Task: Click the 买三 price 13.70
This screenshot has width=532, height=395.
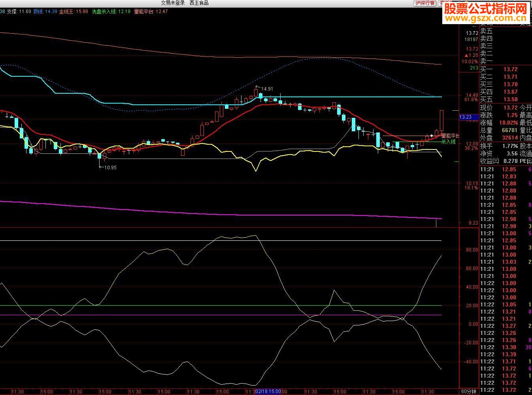Action: click(x=510, y=84)
